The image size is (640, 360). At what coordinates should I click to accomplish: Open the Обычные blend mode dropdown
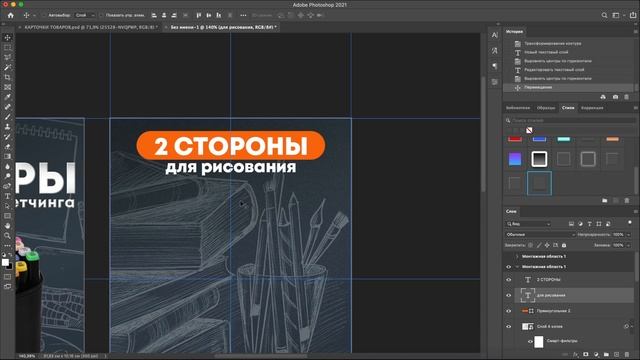click(540, 235)
